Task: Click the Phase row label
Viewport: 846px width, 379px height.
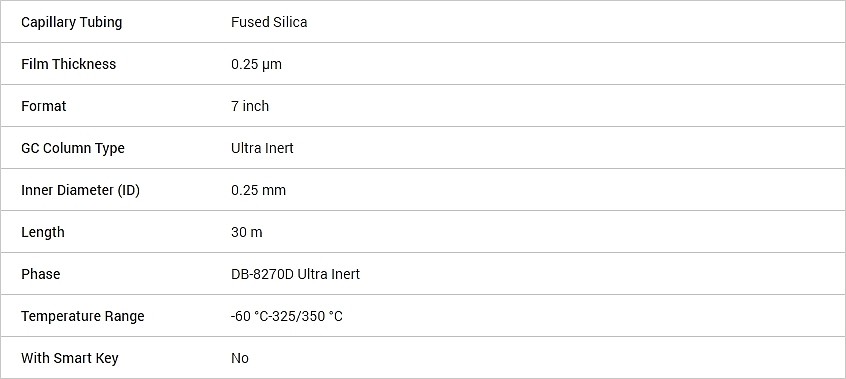Action: 40,274
